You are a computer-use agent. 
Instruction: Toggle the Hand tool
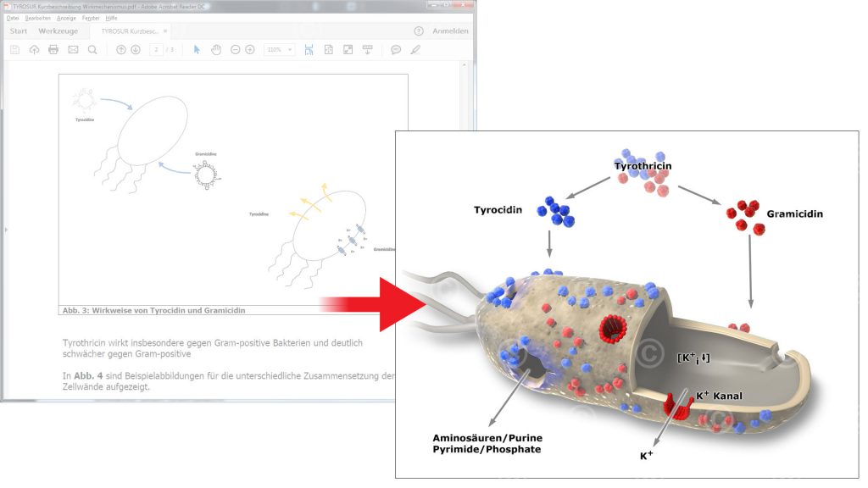coord(215,49)
